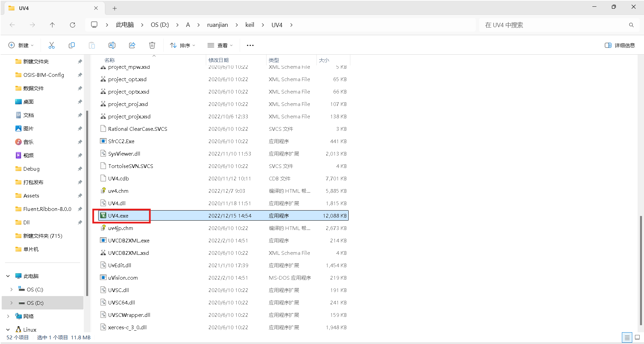Click the Rename icon

(x=112, y=45)
